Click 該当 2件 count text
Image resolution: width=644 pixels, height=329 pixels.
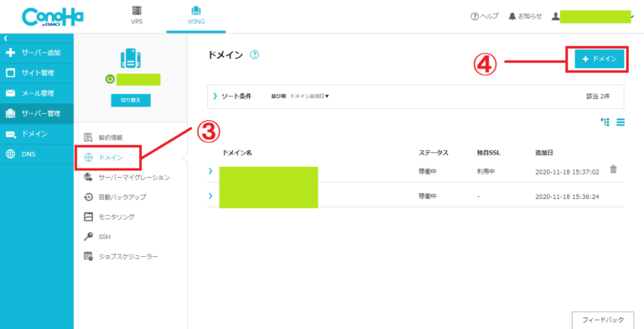598,97
